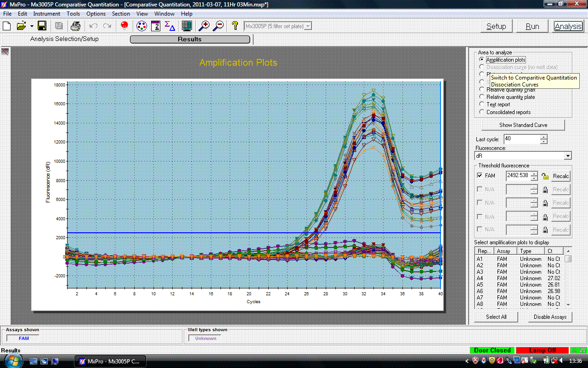Open the dropdown arrow beside the open folder icon

[32, 26]
